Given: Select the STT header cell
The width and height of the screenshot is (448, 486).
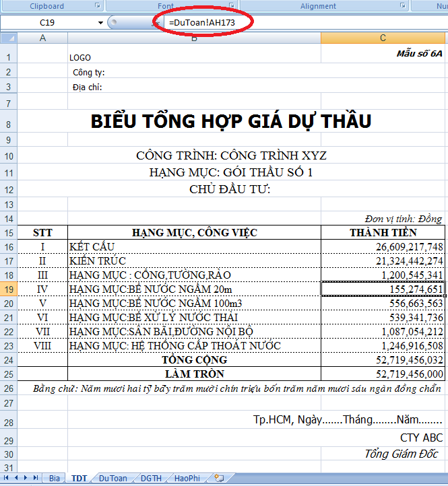Looking at the screenshot, I should click(42, 232).
